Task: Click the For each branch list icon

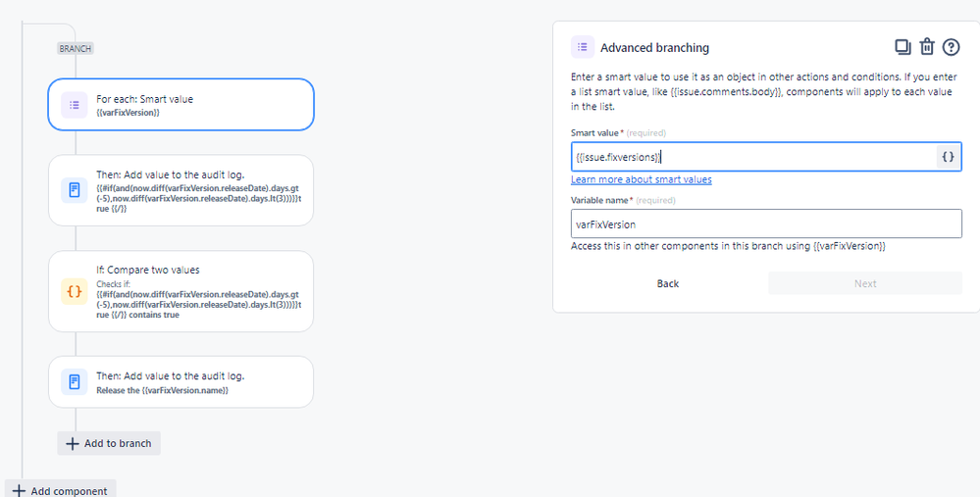Action: pos(75,105)
